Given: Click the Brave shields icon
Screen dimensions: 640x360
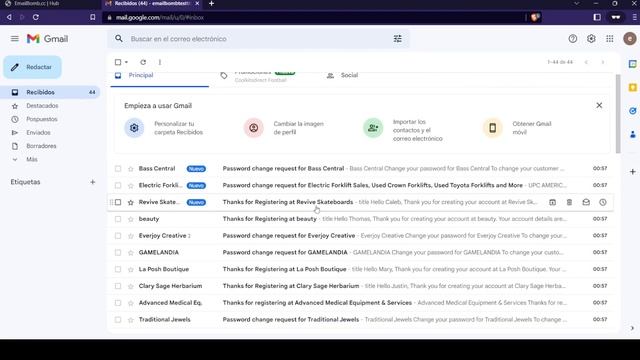Looking at the screenshot, I should point(535,17).
